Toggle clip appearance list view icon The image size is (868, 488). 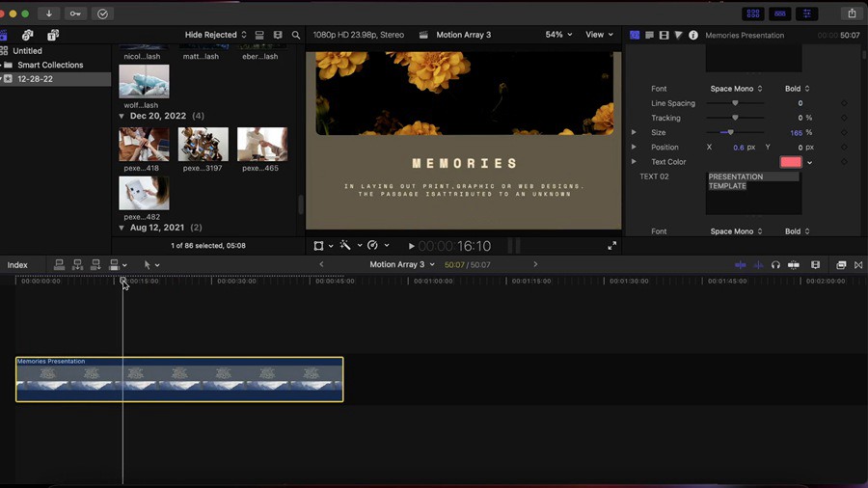coord(259,35)
